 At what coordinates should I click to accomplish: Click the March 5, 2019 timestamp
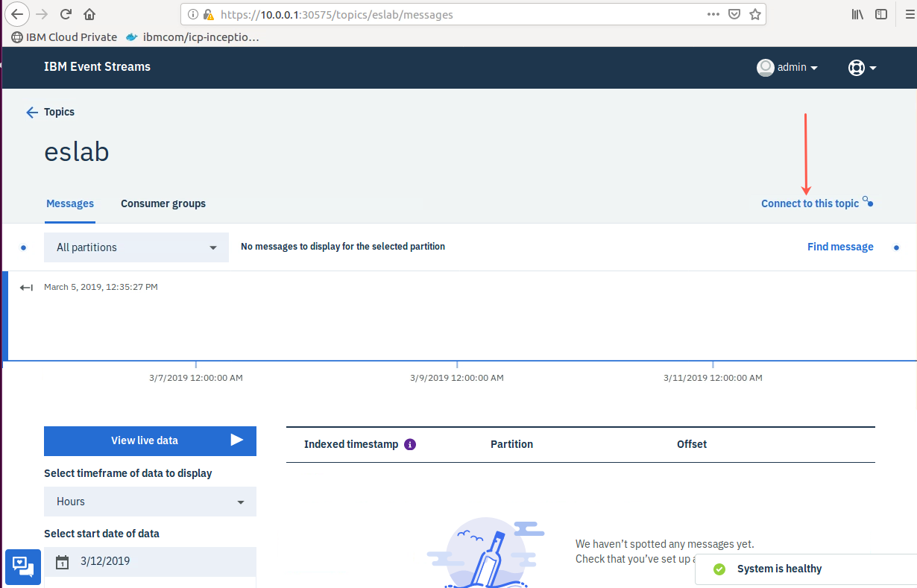pos(101,287)
